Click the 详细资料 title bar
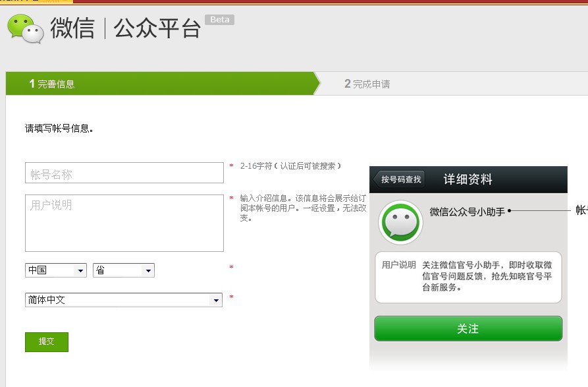This screenshot has width=588, height=387. point(468,179)
